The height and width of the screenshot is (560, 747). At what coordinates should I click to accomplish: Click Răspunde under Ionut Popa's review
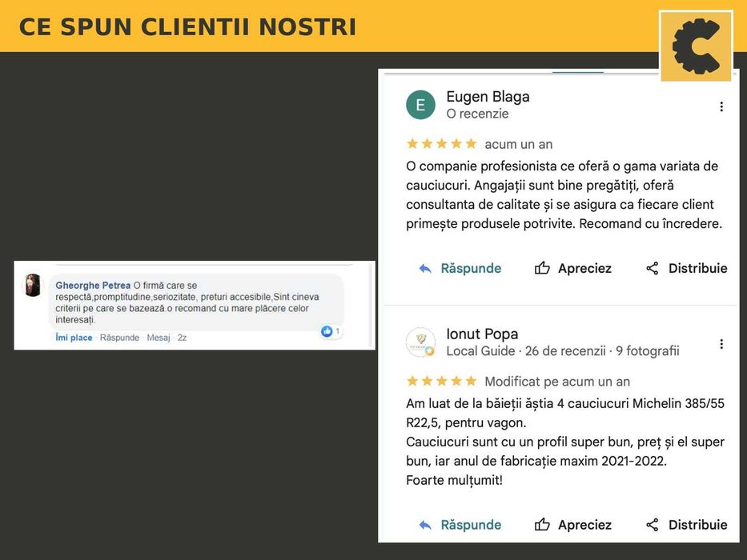[x=471, y=525]
